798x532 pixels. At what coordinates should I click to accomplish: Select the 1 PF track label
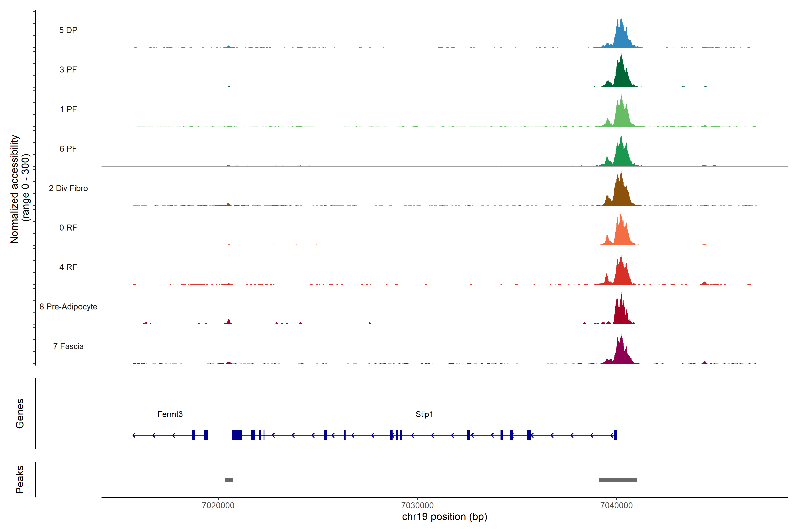(68, 109)
